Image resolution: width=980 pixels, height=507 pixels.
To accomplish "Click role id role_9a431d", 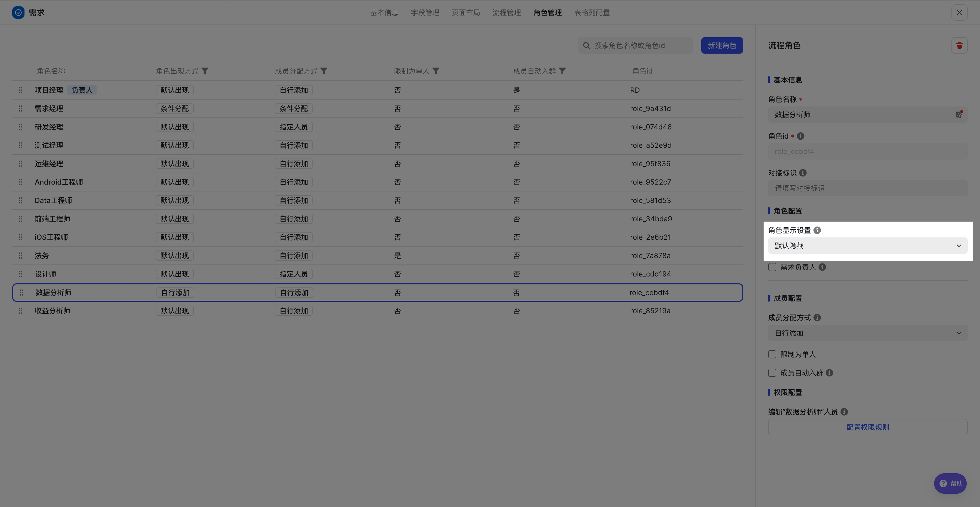I will click(650, 108).
